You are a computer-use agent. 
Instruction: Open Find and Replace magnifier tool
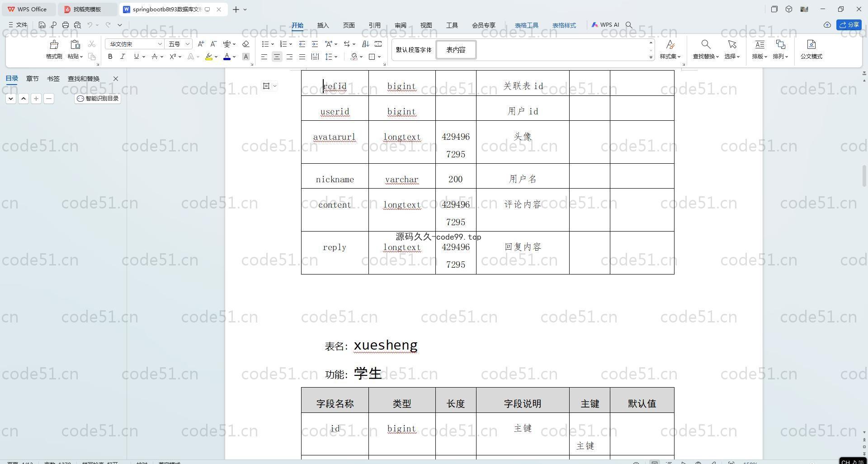(x=705, y=44)
